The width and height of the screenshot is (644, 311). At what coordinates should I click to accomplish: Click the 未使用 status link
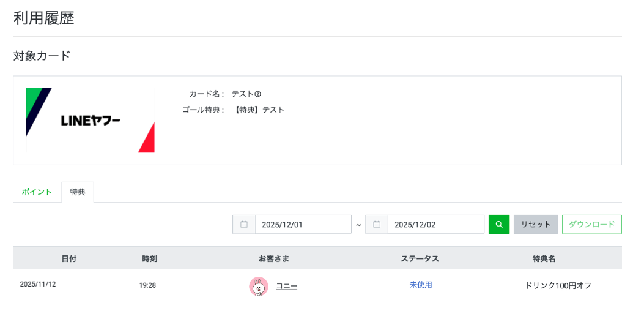(x=421, y=285)
